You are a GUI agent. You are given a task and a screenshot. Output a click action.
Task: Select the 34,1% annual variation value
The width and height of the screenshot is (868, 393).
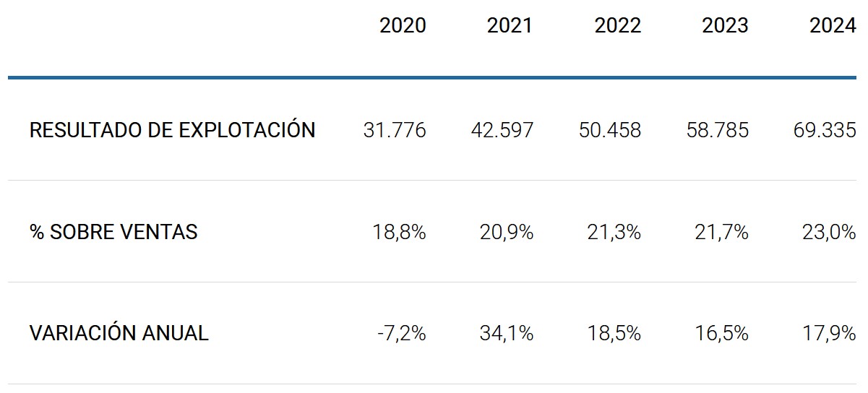(x=506, y=333)
